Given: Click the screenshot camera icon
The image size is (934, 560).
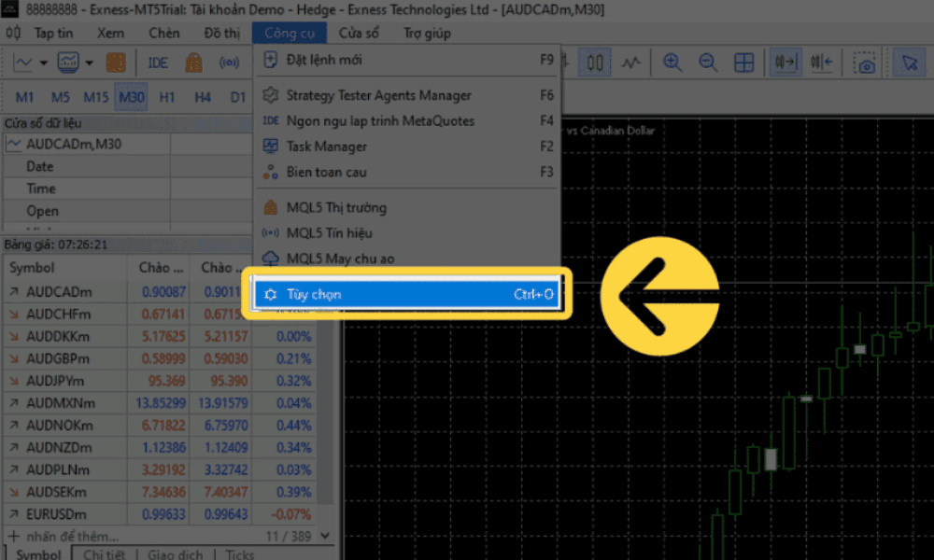Looking at the screenshot, I should pos(867,63).
